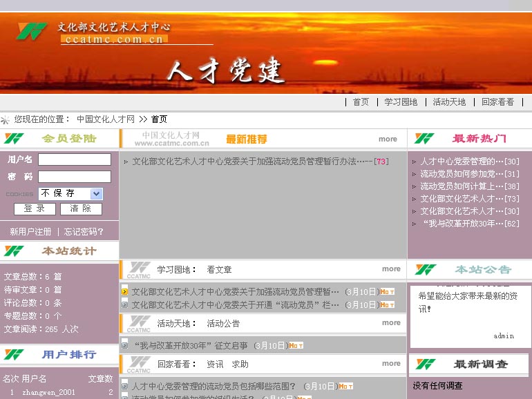Open article 人才中心党委管理的流动党员包括哪些范围?
Image resolution: width=532 pixels, height=399 pixels.
pos(213,387)
